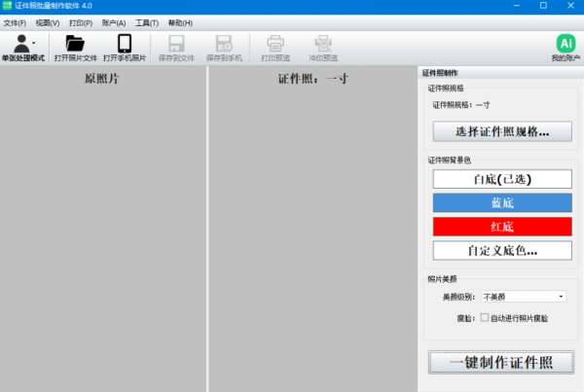This screenshot has width=584, height=392.
Task: Open 打印预览 printer icon
Action: tap(275, 44)
